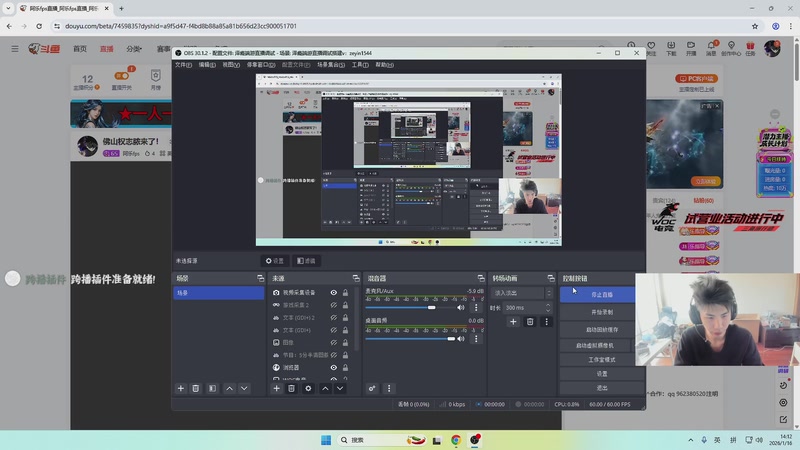The image size is (800, 450).
Task: Move selected source up arrow
Action: click(x=324, y=388)
